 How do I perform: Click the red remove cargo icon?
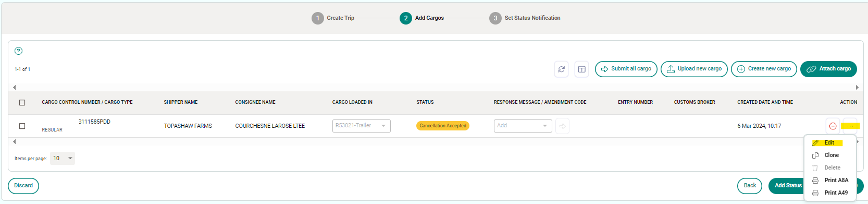(833, 126)
